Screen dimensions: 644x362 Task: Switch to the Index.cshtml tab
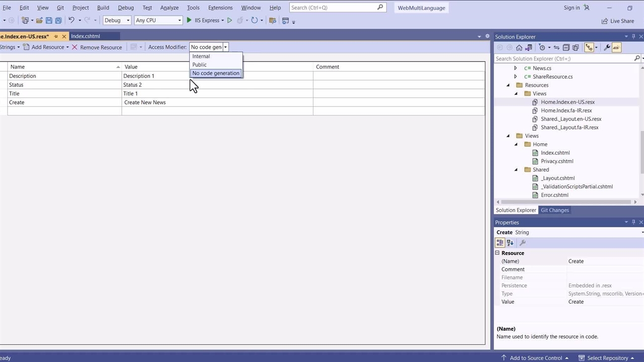pos(86,37)
